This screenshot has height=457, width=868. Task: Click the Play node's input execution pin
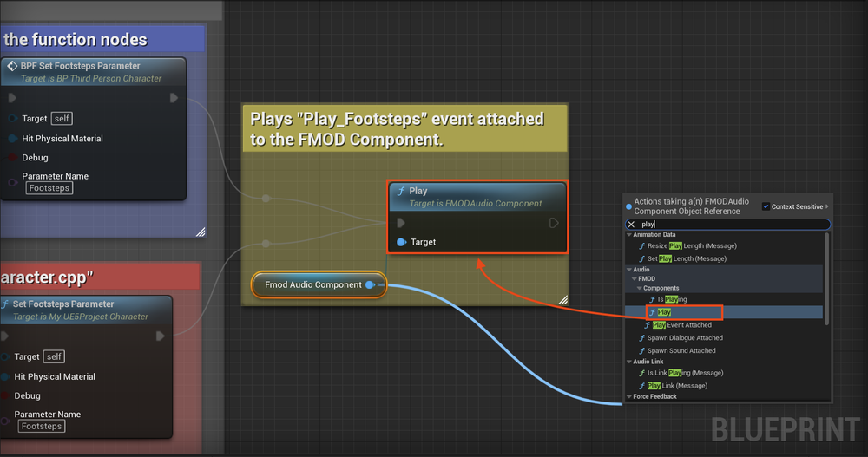[x=401, y=223]
